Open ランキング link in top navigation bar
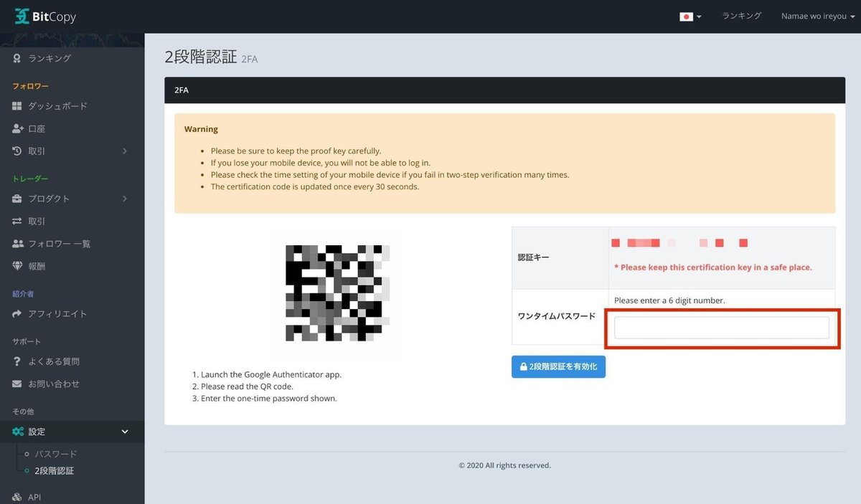 pos(741,16)
